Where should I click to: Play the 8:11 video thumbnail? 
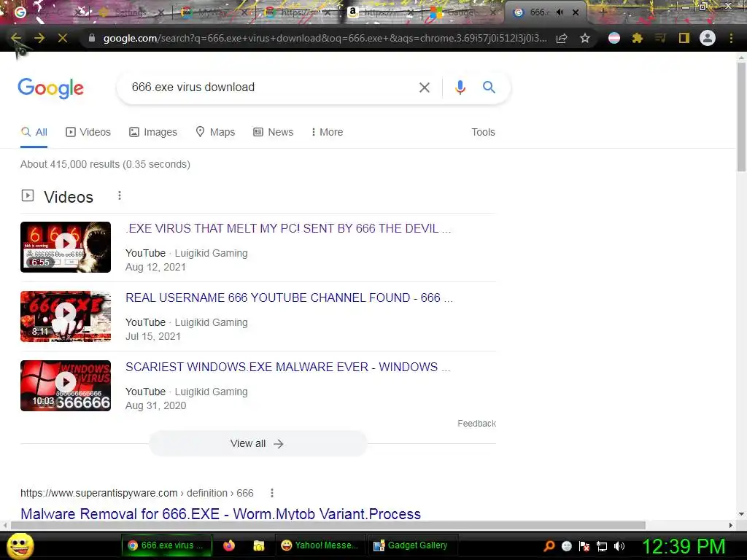(x=66, y=316)
